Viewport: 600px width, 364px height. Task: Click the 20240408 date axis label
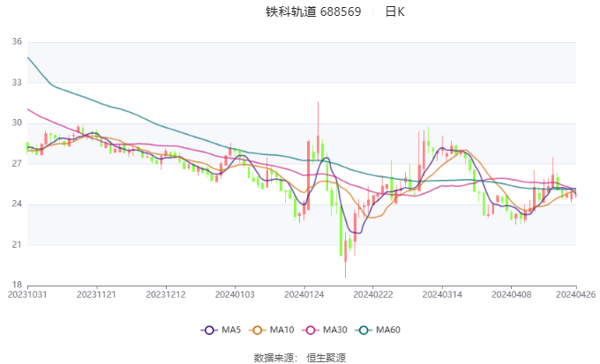512,294
